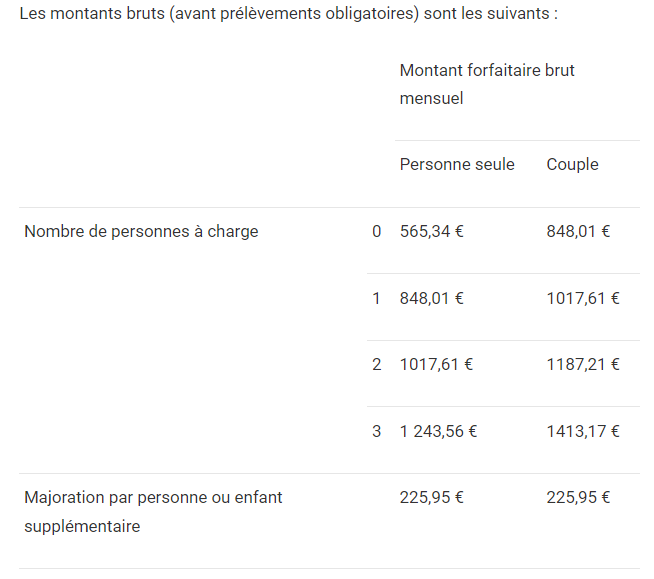Click 225,95 € under Couple

coord(578,497)
